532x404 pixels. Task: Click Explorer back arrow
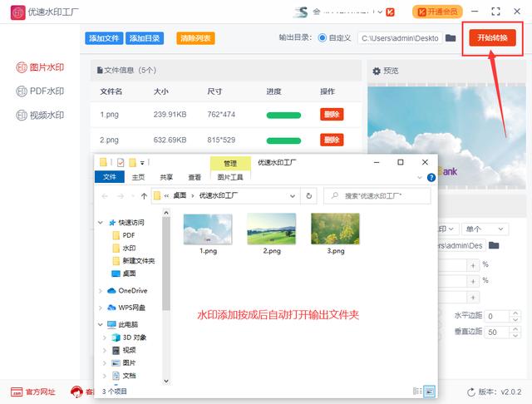click(x=105, y=196)
